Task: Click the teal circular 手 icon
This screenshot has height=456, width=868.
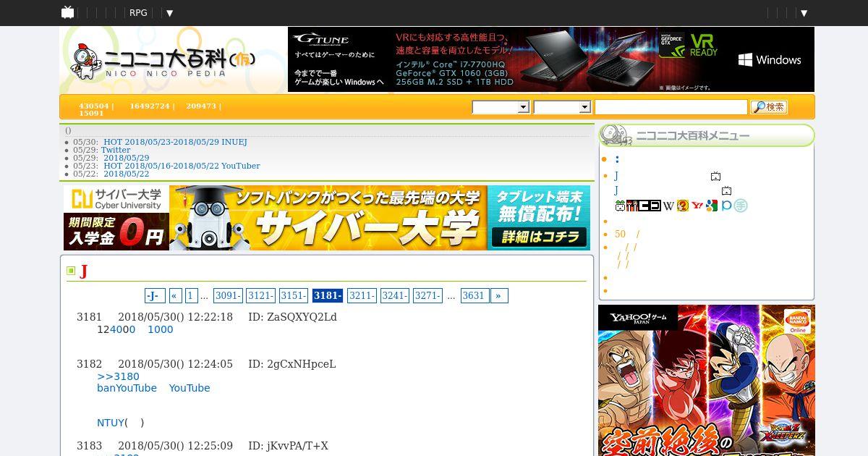Action: 740,206
